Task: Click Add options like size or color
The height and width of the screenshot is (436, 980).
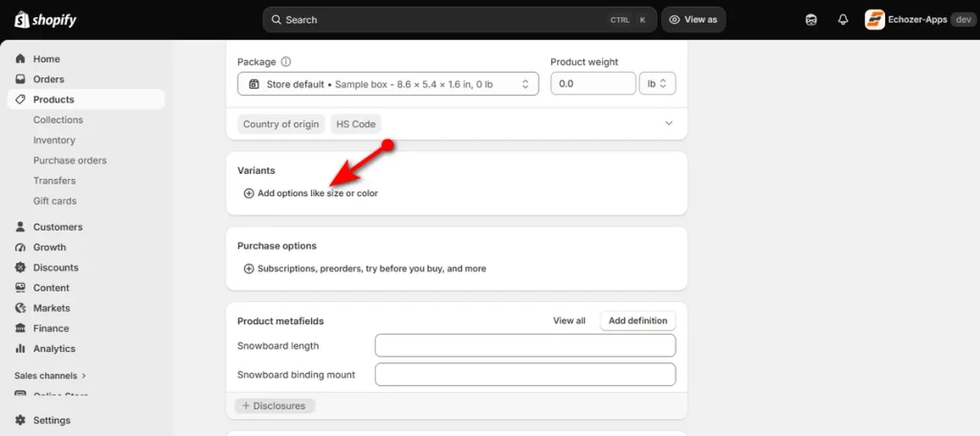Action: (x=311, y=194)
